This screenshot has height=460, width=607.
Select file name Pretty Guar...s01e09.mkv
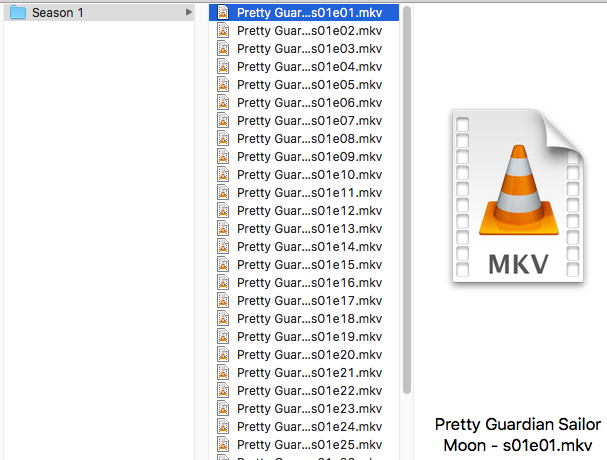point(310,157)
